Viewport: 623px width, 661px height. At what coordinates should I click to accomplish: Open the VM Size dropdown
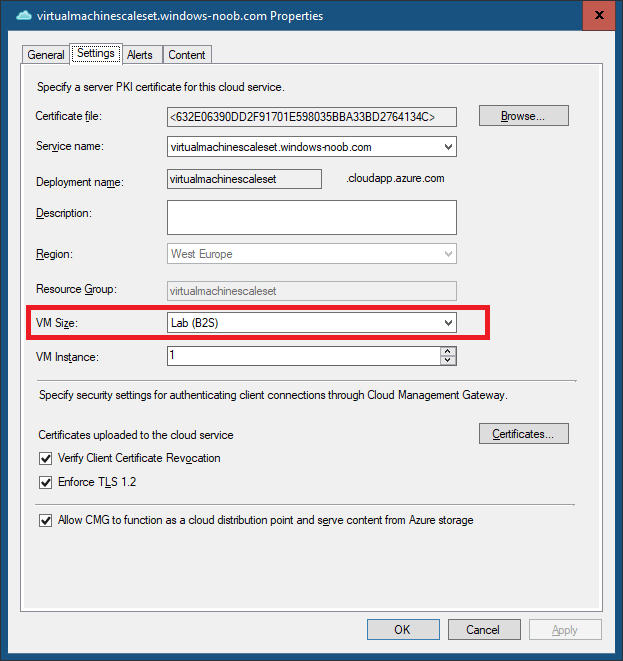312,323
